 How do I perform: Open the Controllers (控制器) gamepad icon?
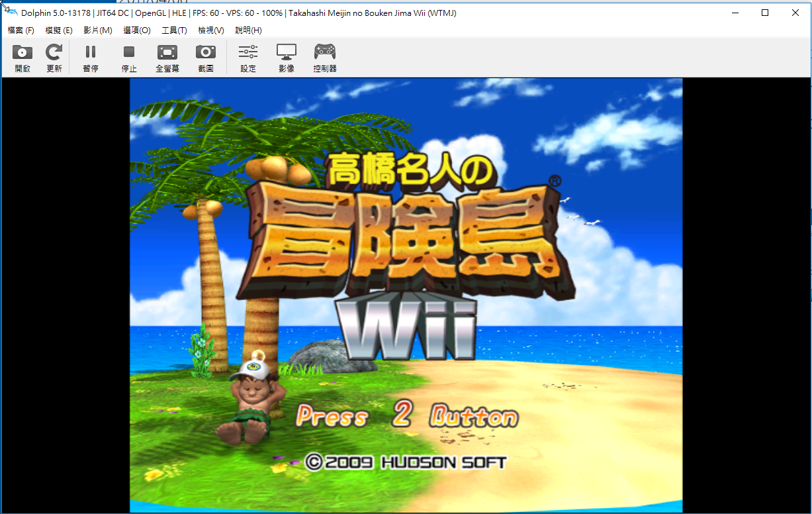324,52
